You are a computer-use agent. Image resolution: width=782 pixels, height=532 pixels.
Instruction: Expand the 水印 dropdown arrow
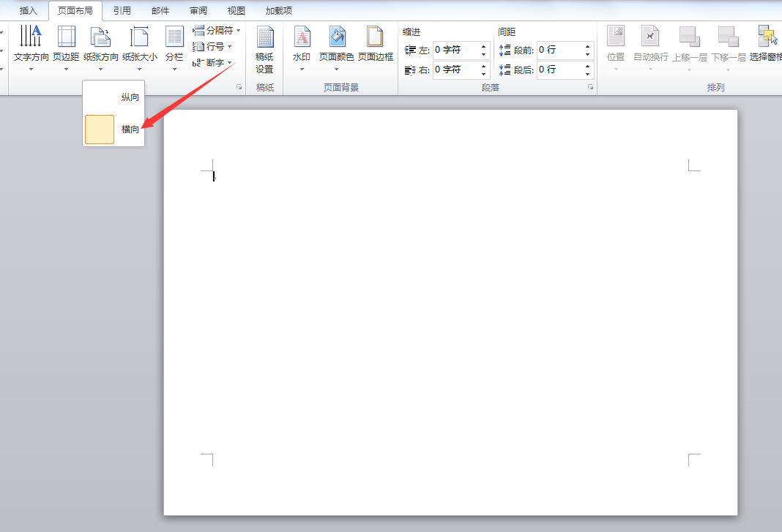click(302, 70)
